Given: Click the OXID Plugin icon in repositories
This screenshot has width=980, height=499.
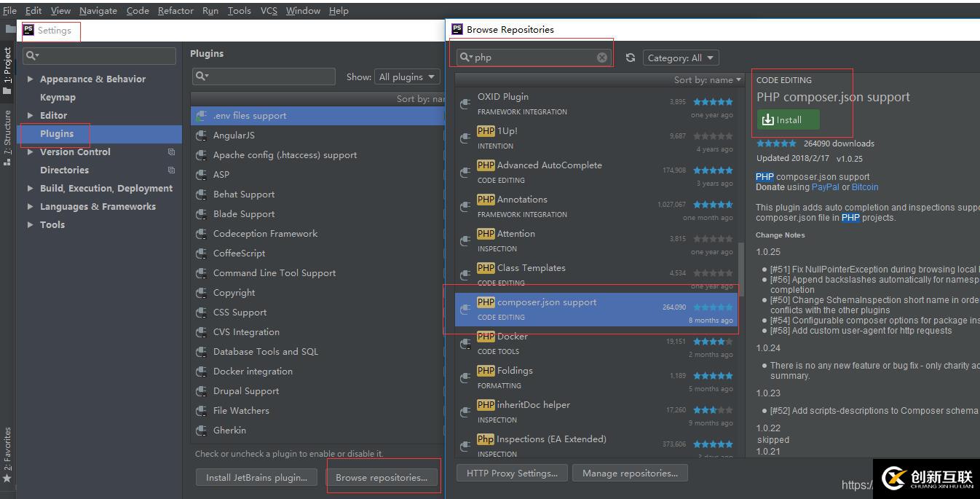Looking at the screenshot, I should pos(465,104).
